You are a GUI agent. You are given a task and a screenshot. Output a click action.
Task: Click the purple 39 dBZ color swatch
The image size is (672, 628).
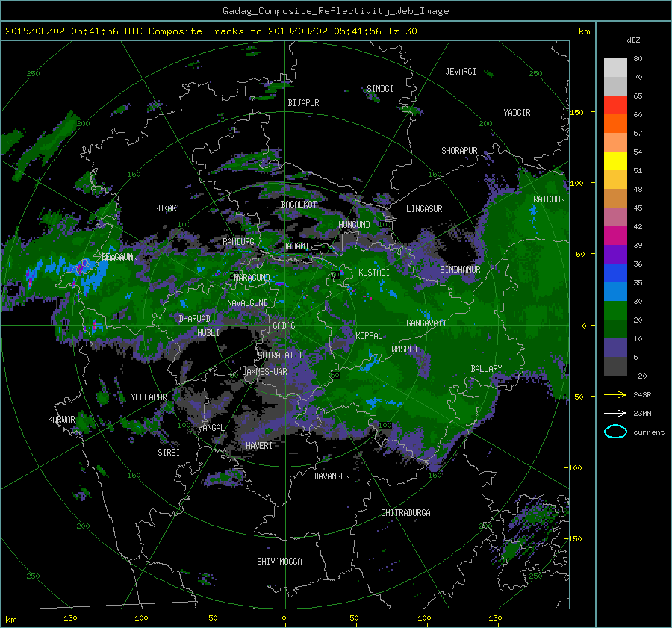pos(615,255)
